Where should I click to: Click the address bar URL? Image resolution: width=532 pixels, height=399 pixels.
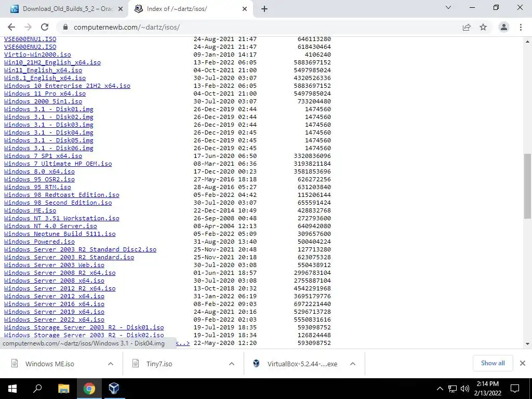[x=127, y=27]
